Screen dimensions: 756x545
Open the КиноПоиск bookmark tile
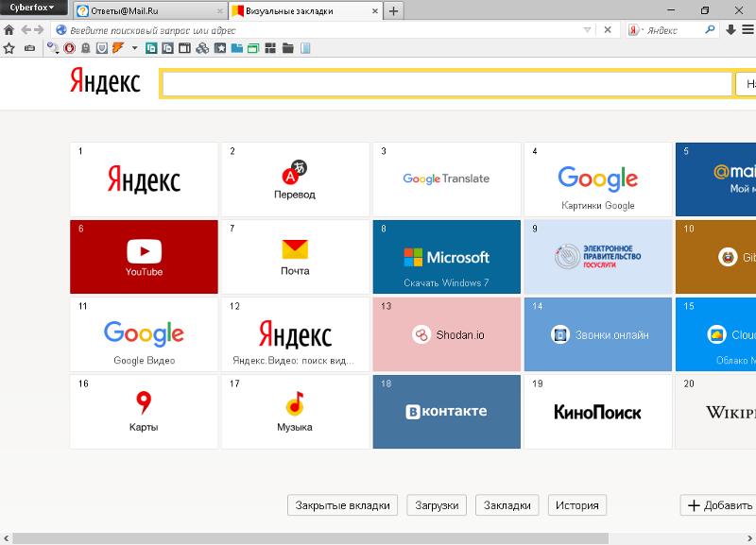598,412
